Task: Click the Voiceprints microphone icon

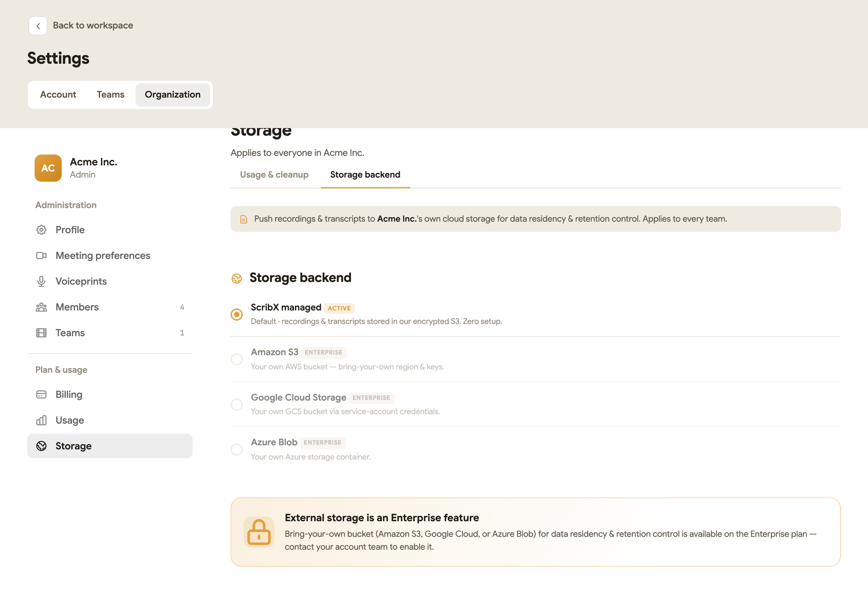Action: (x=41, y=281)
